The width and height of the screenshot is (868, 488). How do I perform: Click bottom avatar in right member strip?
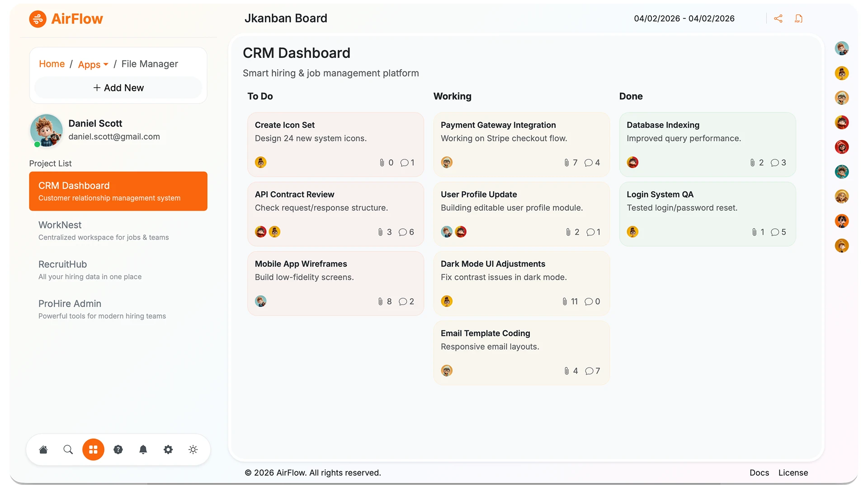coord(841,246)
